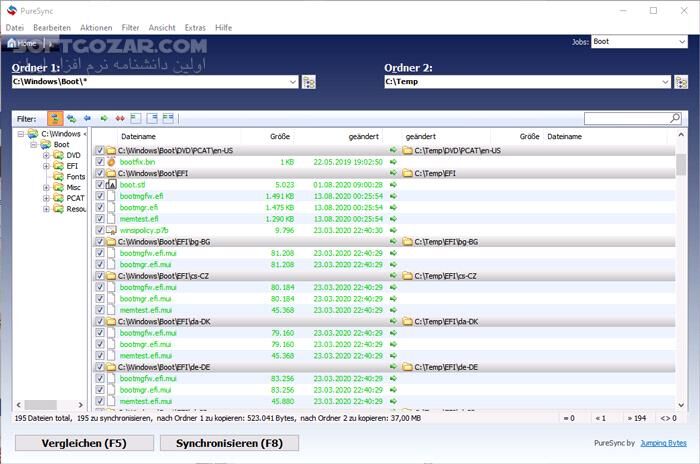Uncheck the C:\Windows\Boot\EFI\bg-BG folder checkbox
The image size is (700, 464).
click(x=100, y=242)
